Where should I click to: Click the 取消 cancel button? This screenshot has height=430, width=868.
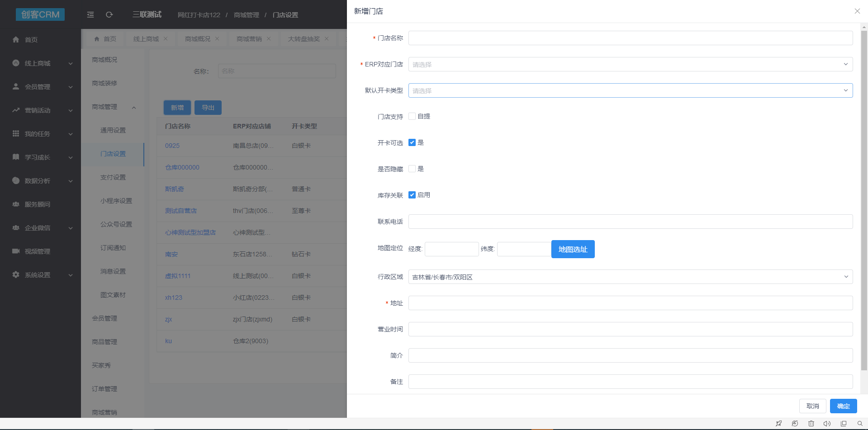coord(813,406)
